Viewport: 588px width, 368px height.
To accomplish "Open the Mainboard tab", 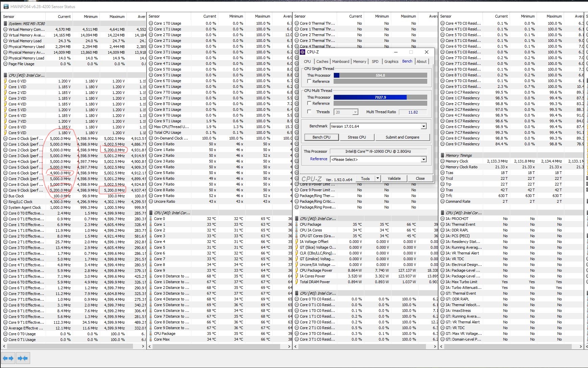I will 341,62.
